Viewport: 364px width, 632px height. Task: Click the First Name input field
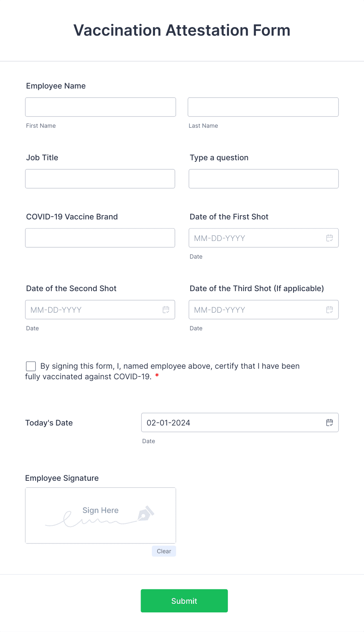coord(100,107)
